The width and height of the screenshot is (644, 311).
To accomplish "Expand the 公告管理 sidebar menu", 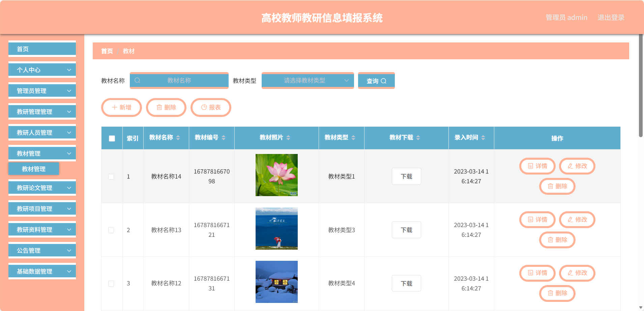I will point(42,250).
